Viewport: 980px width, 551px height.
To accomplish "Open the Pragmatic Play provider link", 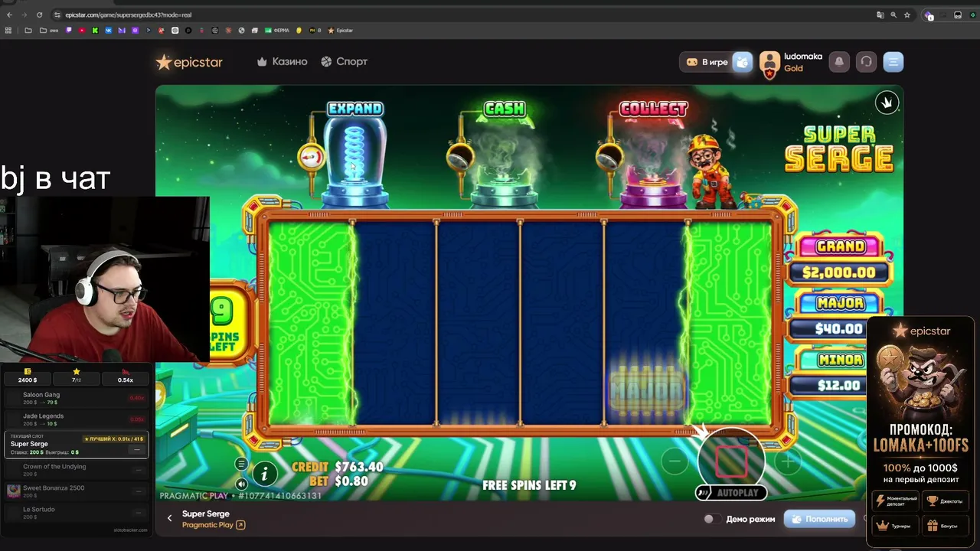I will click(x=214, y=525).
